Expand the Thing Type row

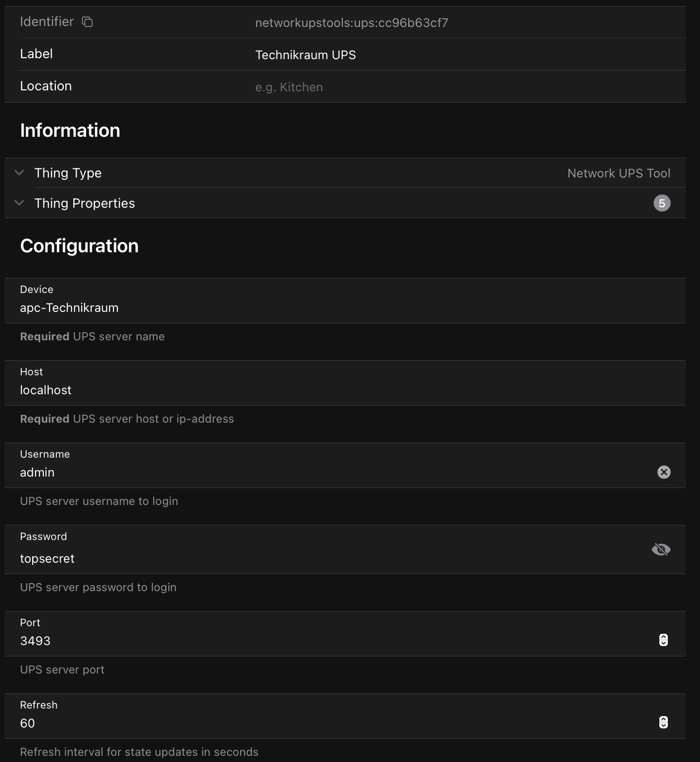click(19, 173)
